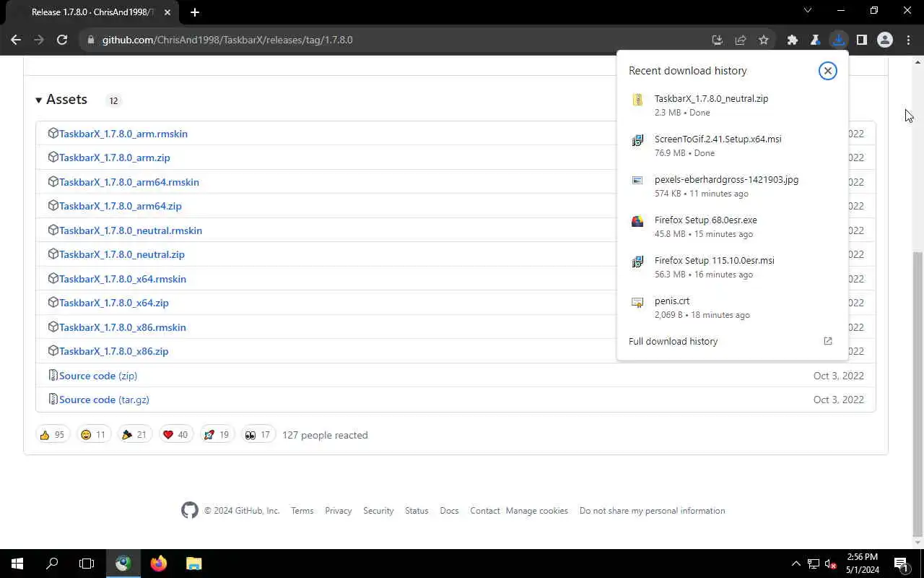This screenshot has height=578, width=924.
Task: Bookmark this page with the star icon
Action: click(764, 40)
